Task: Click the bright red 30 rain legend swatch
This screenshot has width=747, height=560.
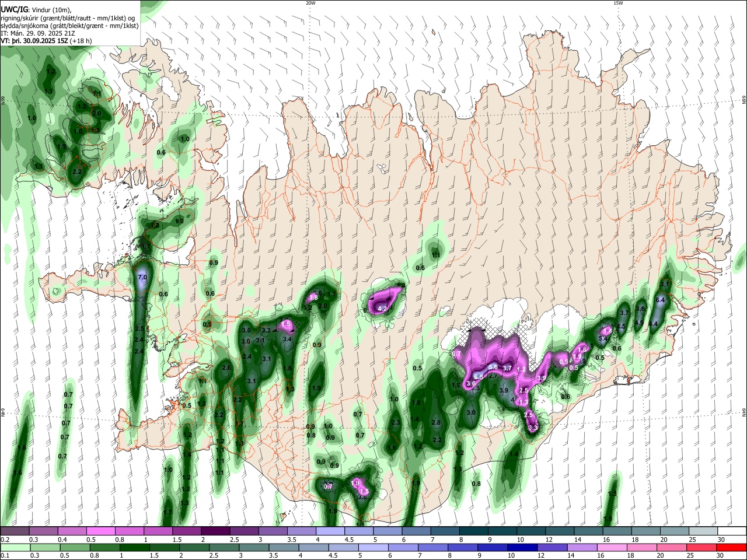Action: point(731,548)
